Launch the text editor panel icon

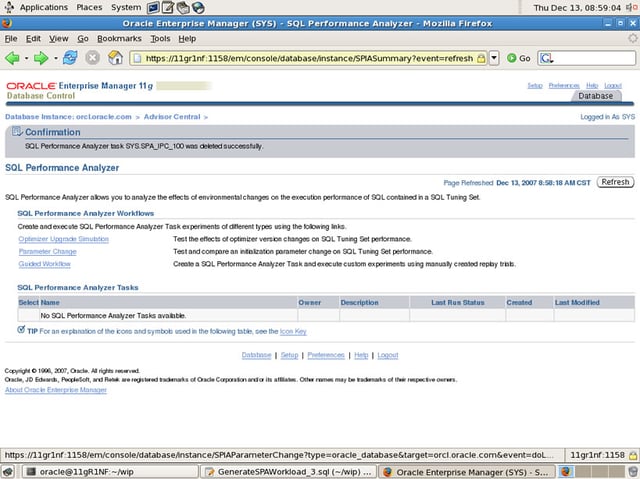click(168, 7)
